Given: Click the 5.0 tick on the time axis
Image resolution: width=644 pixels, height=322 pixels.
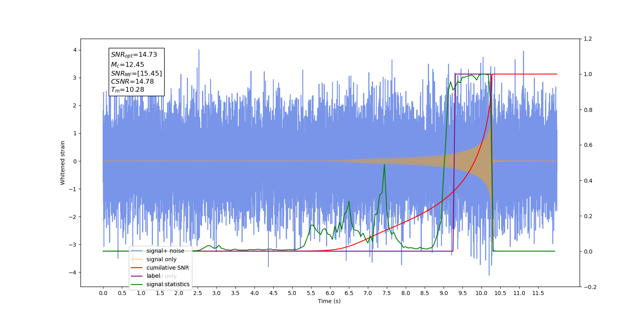Looking at the screenshot, I should point(292,293).
